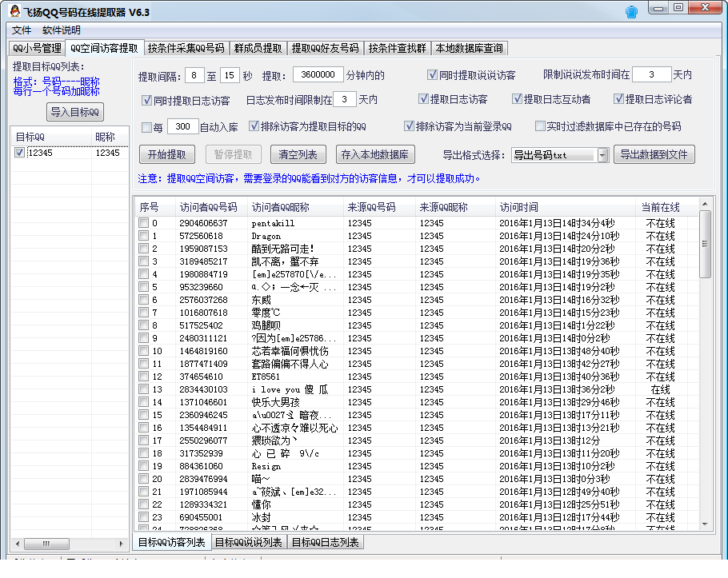Open the 软件说明 menu
This screenshot has height=578, width=728.
62,30
